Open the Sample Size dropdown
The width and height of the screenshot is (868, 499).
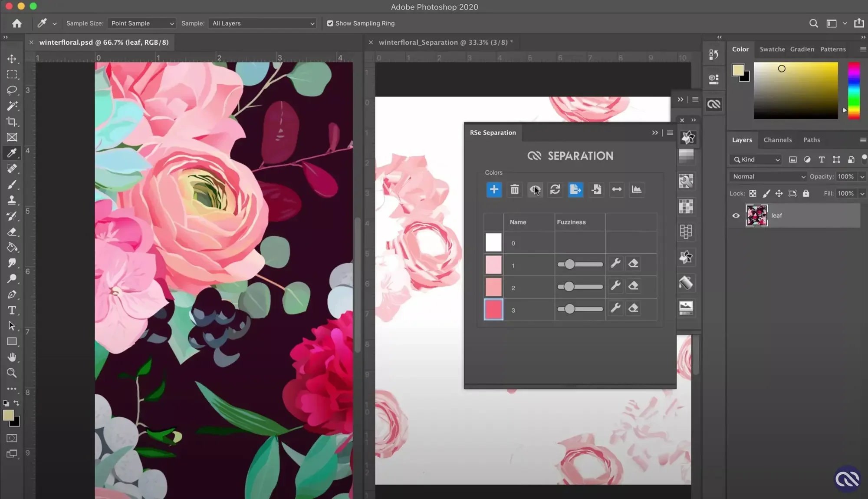(x=141, y=23)
